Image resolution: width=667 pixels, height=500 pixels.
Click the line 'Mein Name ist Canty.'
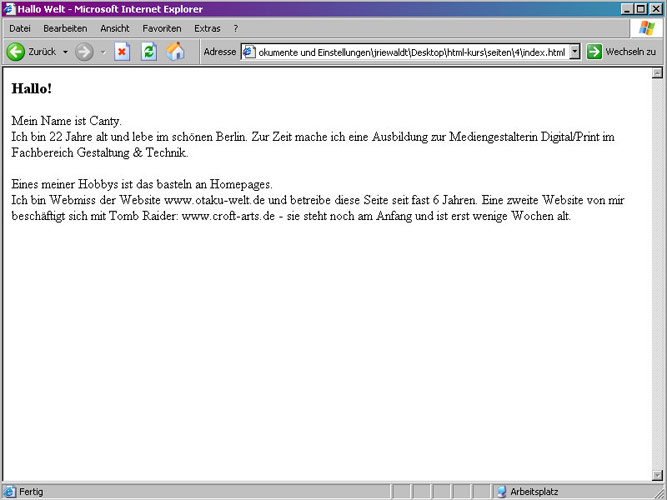(x=66, y=121)
